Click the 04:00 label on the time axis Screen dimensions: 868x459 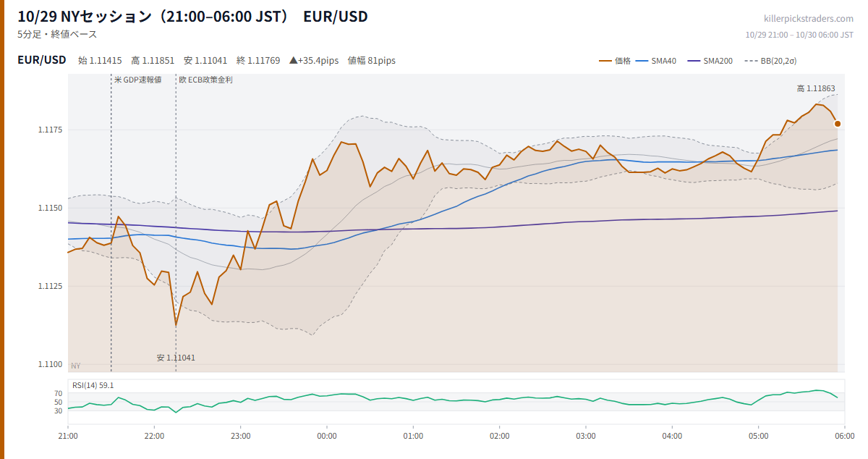[672, 437]
